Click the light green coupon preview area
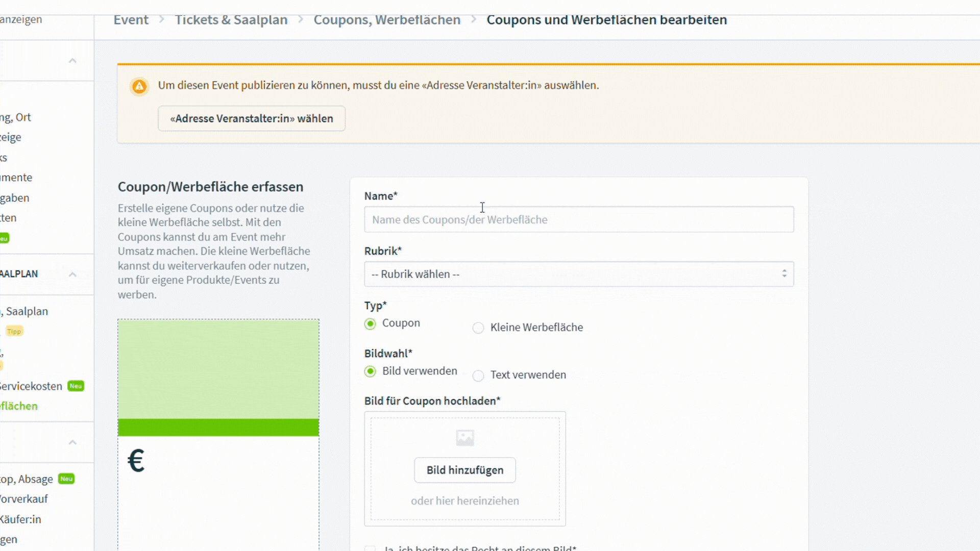This screenshot has width=980, height=551. 218,369
